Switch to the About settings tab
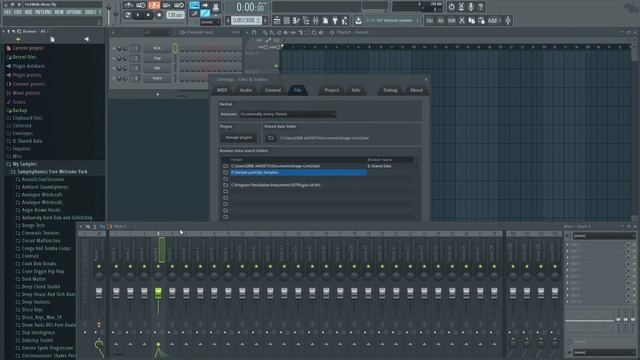The width and height of the screenshot is (640, 360). [416, 90]
